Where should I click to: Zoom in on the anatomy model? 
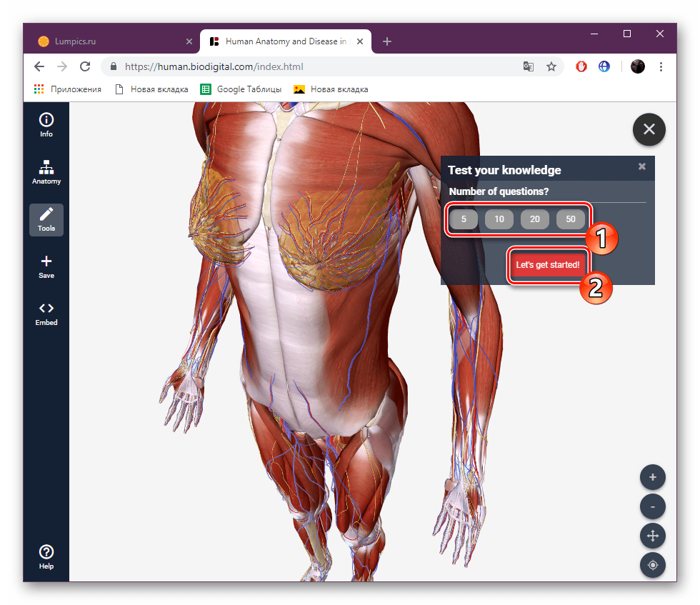pyautogui.click(x=652, y=477)
